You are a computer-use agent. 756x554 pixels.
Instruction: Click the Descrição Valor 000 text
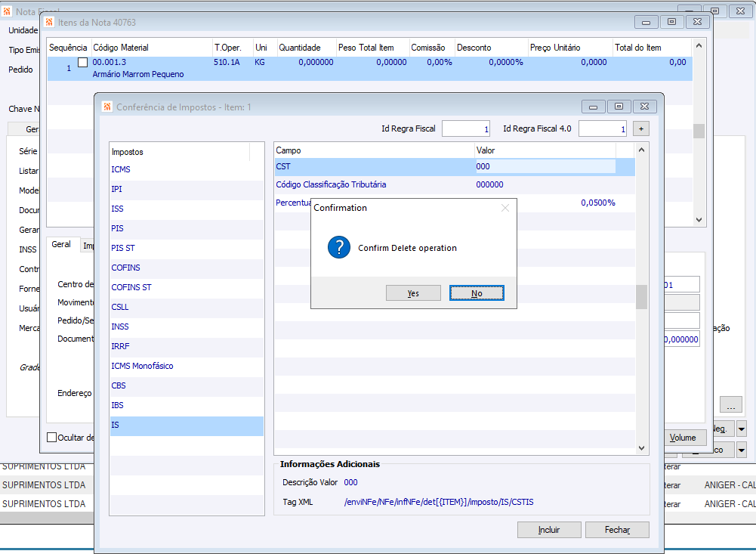(x=350, y=483)
